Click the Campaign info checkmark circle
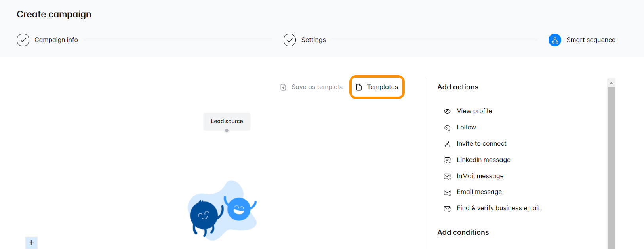 click(x=23, y=40)
